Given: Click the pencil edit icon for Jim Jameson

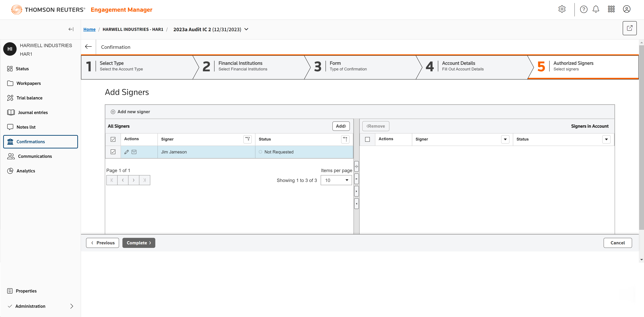Looking at the screenshot, I should tap(126, 152).
